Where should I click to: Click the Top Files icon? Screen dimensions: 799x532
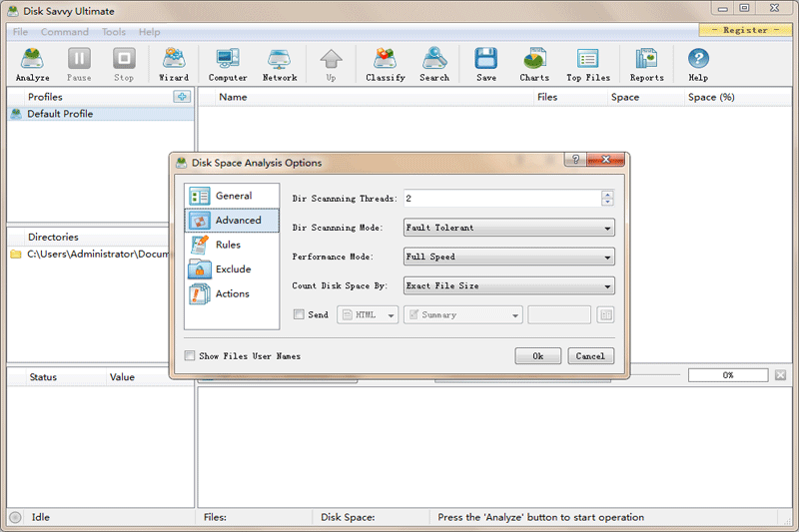point(587,64)
